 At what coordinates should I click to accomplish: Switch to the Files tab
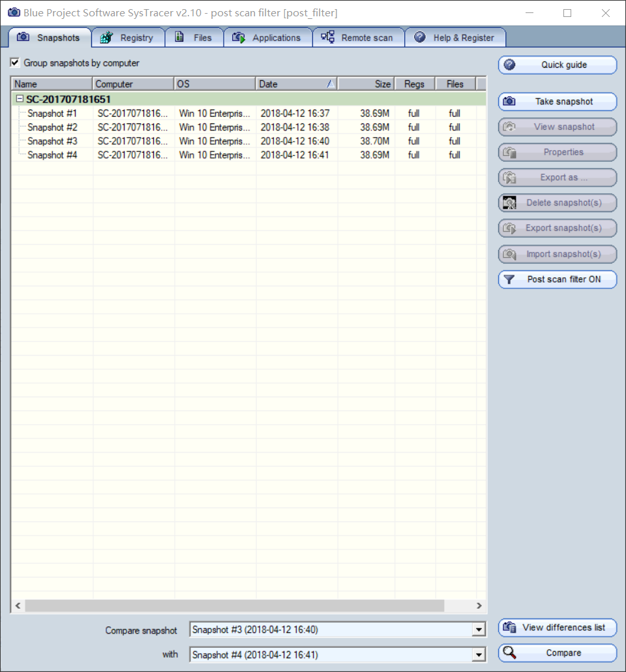(194, 37)
